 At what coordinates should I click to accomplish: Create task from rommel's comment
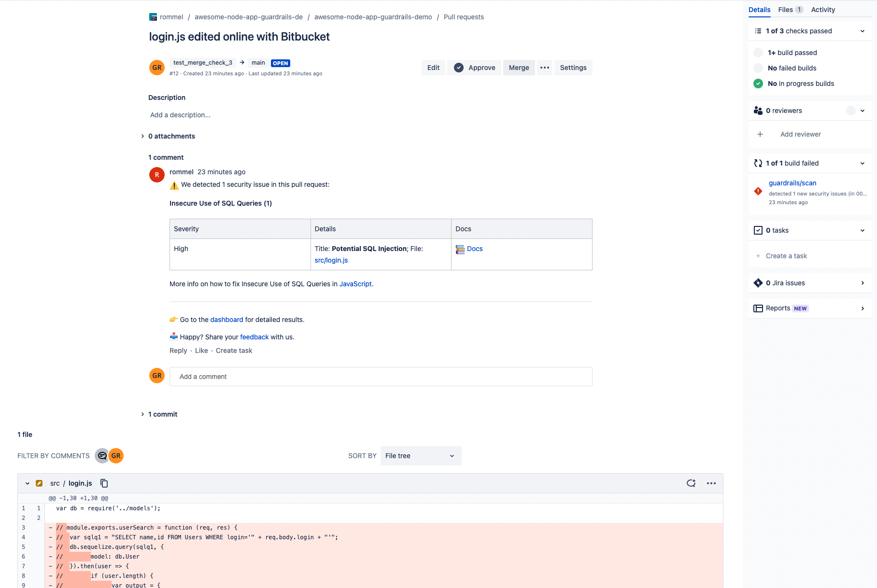pyautogui.click(x=234, y=350)
